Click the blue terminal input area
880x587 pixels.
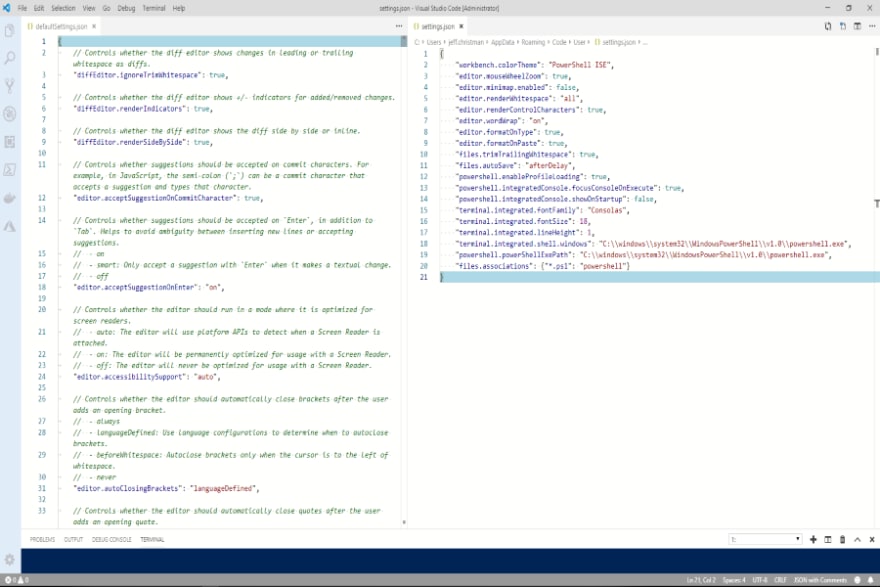[450, 561]
